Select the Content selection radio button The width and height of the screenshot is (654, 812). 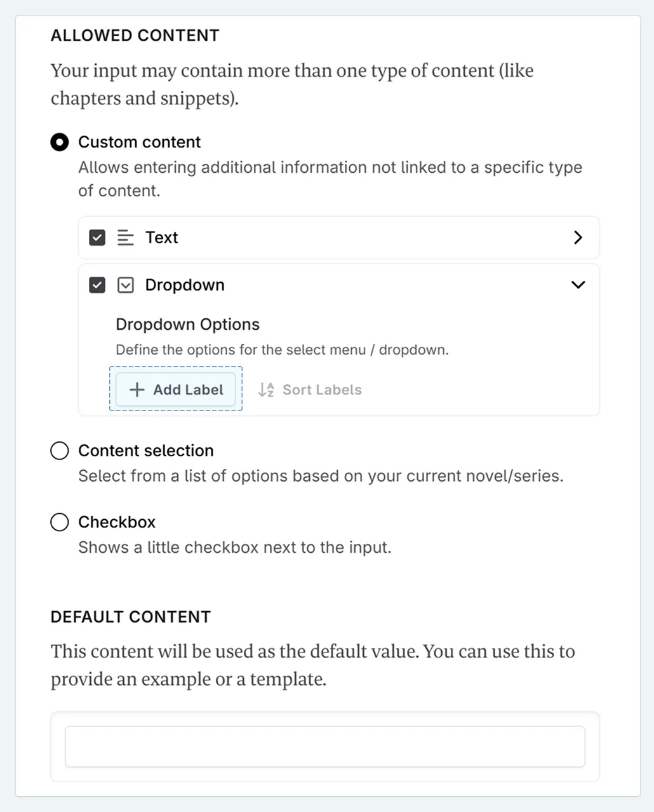pos(60,451)
